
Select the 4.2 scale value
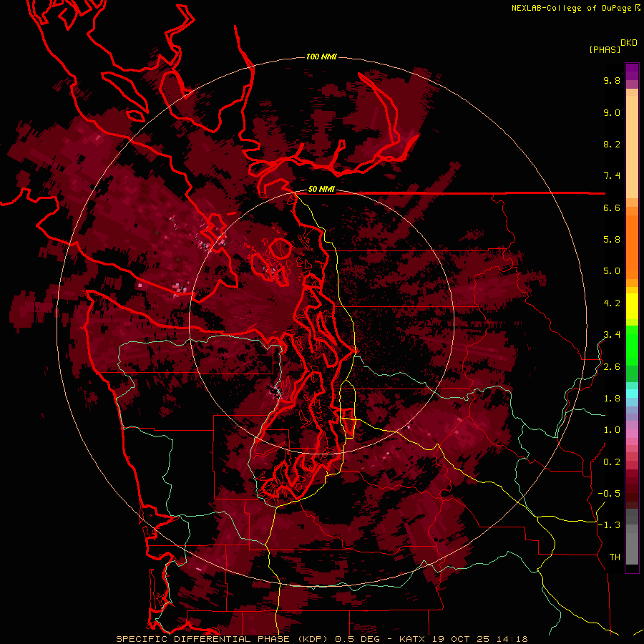point(612,303)
